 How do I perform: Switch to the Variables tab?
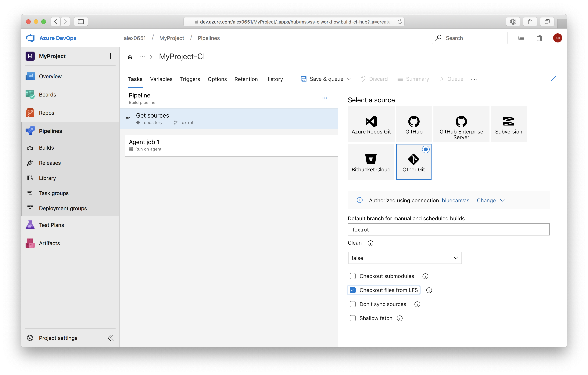click(161, 79)
